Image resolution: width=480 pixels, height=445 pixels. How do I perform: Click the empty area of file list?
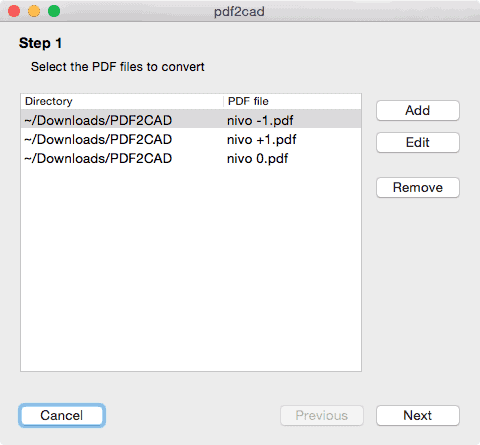click(x=191, y=267)
